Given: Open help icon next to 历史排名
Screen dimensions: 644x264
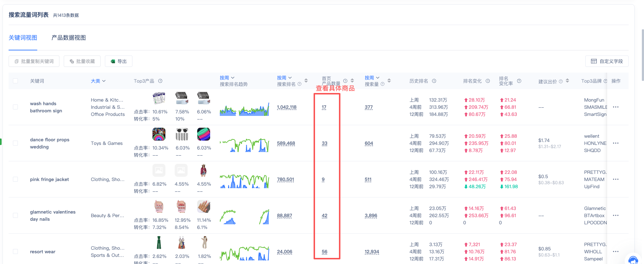Looking at the screenshot, I should click(x=434, y=81).
